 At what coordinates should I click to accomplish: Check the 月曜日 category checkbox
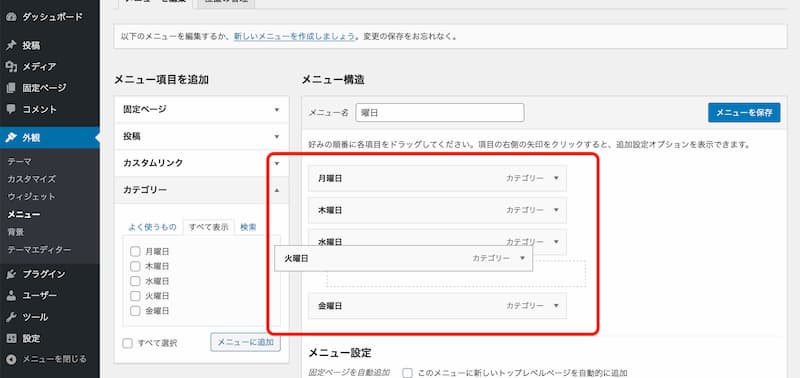135,251
